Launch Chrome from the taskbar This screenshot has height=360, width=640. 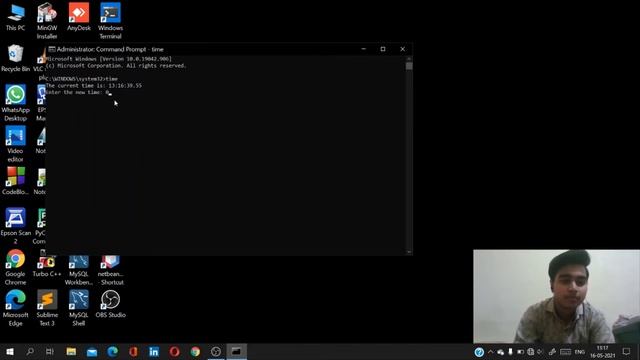tap(195, 351)
